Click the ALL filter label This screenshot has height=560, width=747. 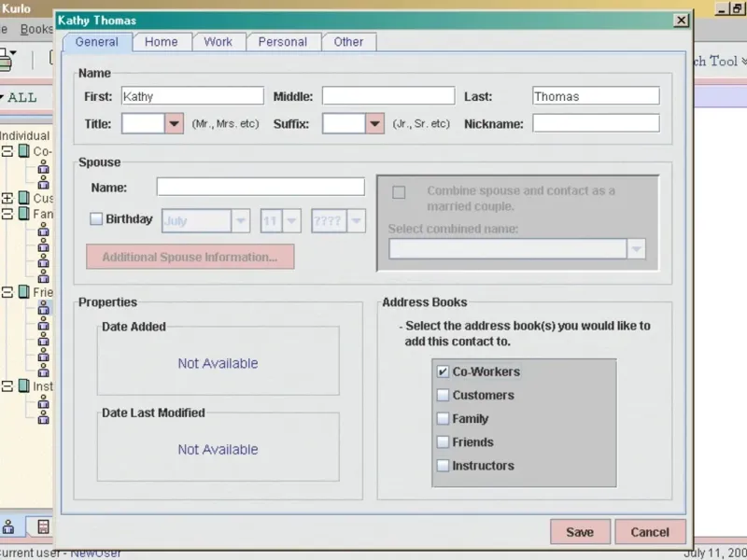tap(21, 98)
